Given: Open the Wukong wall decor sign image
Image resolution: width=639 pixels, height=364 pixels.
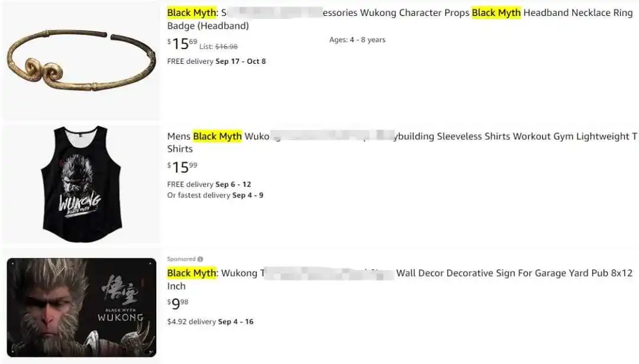Looking at the screenshot, I should [x=82, y=307].
